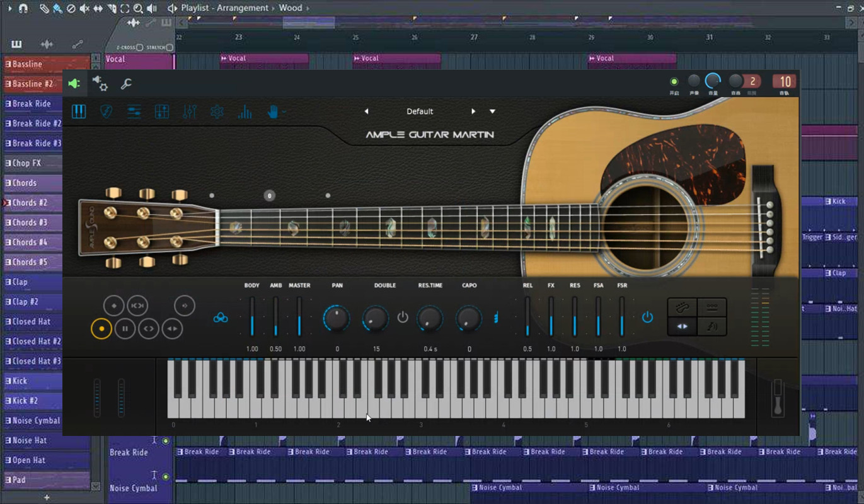The width and height of the screenshot is (864, 504).
Task: Toggle the guitar-shaped mode button
Action: point(683,307)
